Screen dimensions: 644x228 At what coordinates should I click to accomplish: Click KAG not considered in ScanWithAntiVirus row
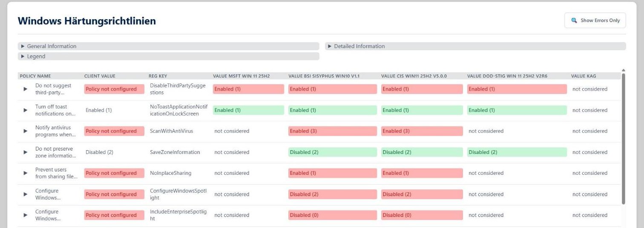pos(590,131)
